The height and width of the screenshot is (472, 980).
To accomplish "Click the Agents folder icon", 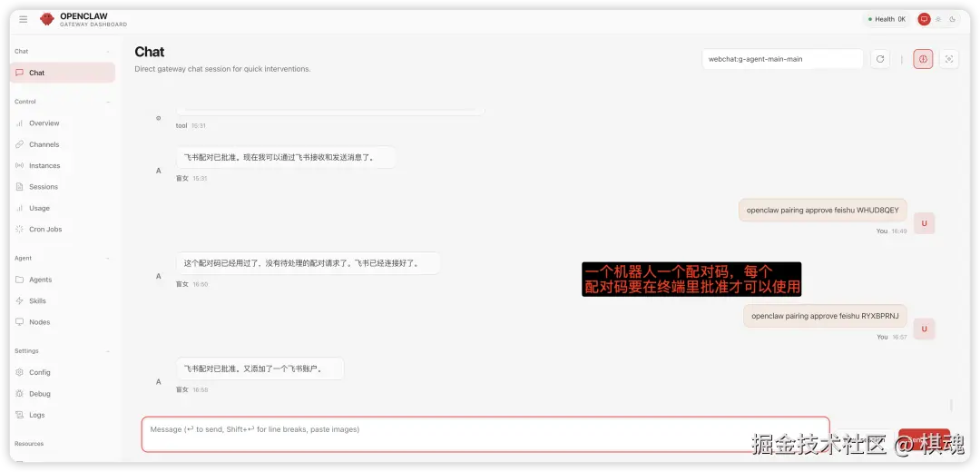I will click(19, 280).
